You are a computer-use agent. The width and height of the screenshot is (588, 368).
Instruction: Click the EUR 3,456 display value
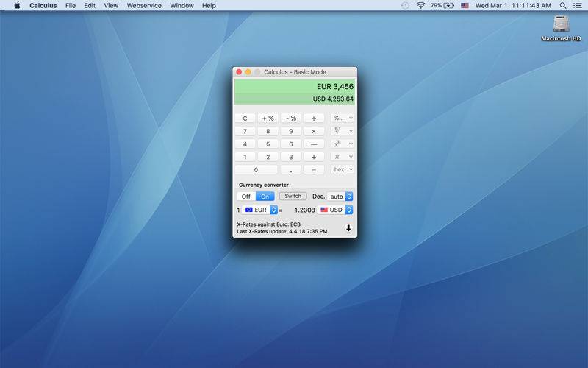pyautogui.click(x=335, y=86)
